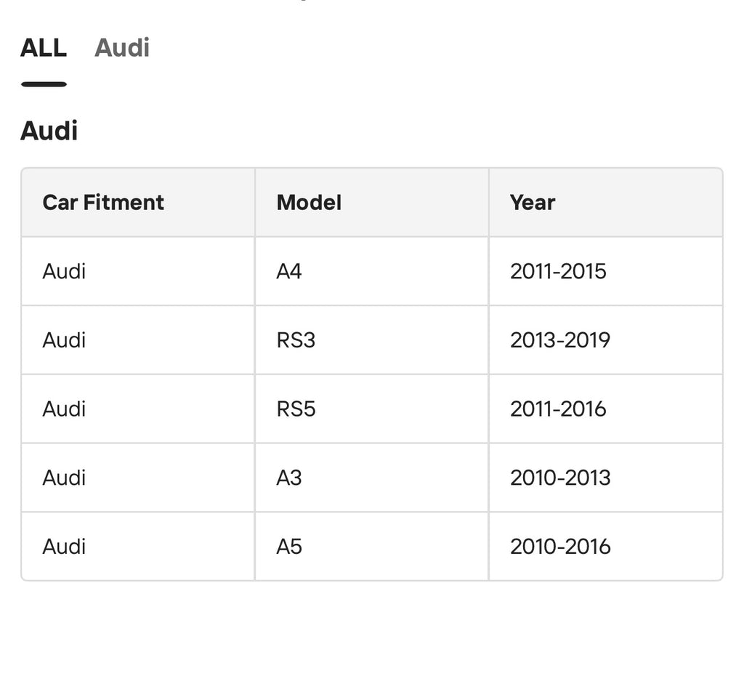Click Audi in the last table row
744x700 pixels.
pos(64,546)
